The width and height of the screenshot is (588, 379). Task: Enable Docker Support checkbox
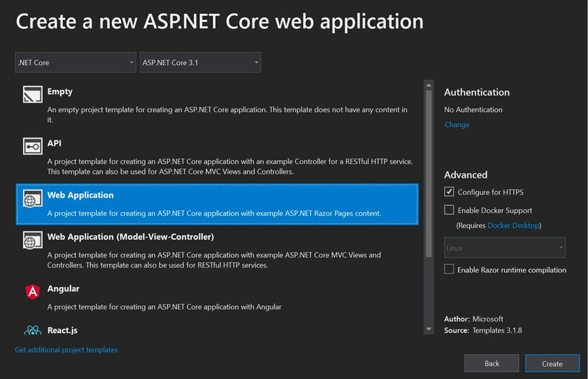click(x=450, y=210)
